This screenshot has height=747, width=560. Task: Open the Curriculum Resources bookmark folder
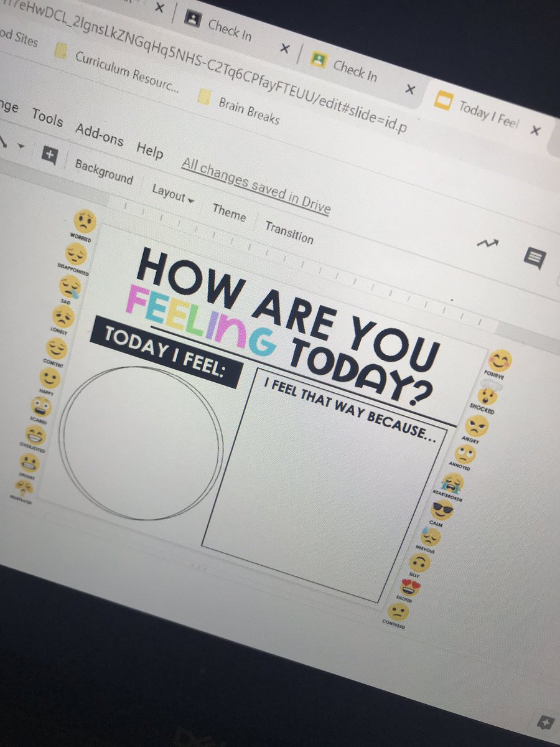pyautogui.click(x=117, y=70)
